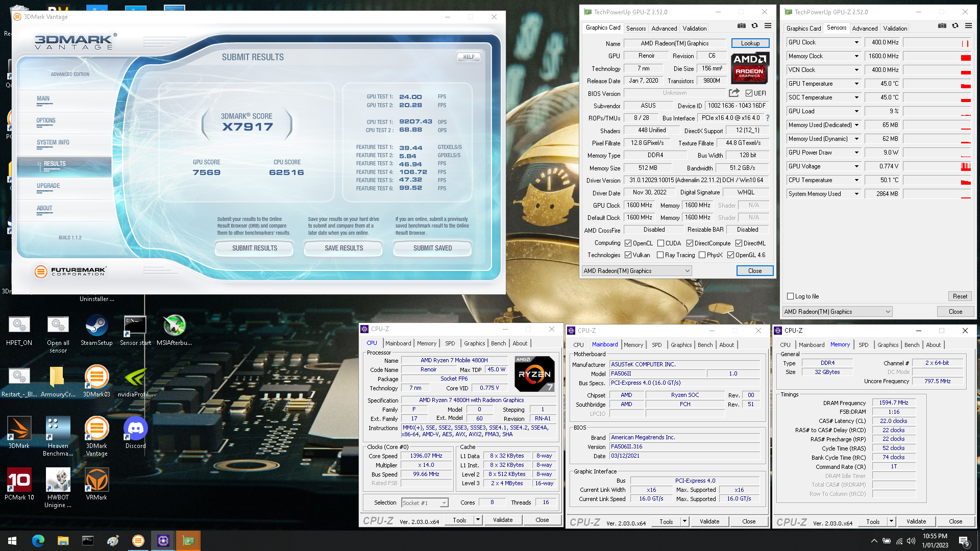
Task: Open the PCMark 10 desktop icon
Action: (x=19, y=485)
